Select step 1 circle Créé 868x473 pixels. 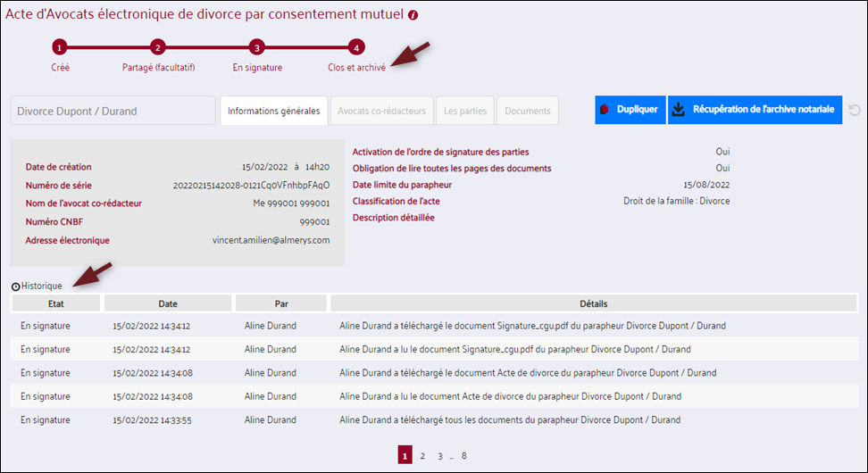click(60, 47)
